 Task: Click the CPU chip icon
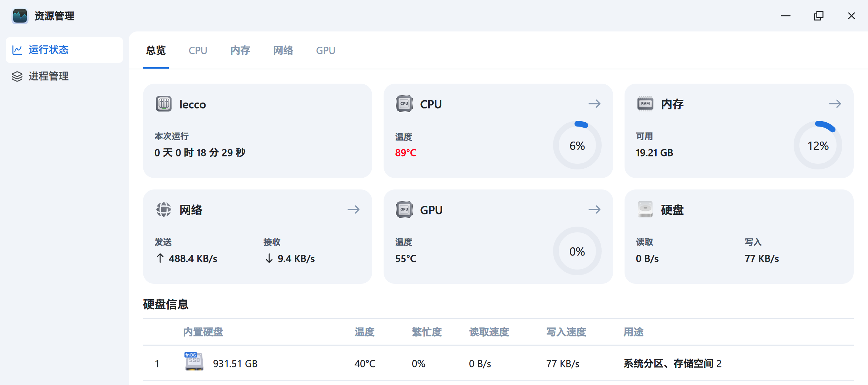(x=404, y=104)
